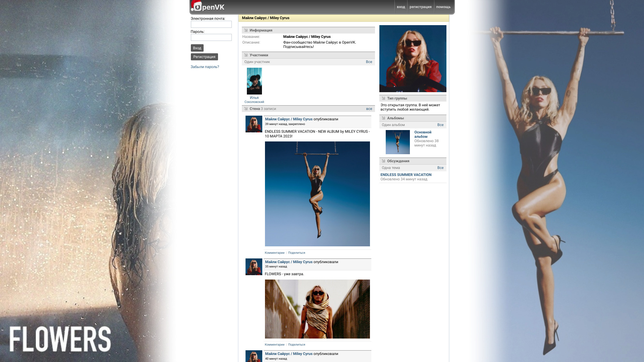Open the вход item in header menu

[x=401, y=7]
